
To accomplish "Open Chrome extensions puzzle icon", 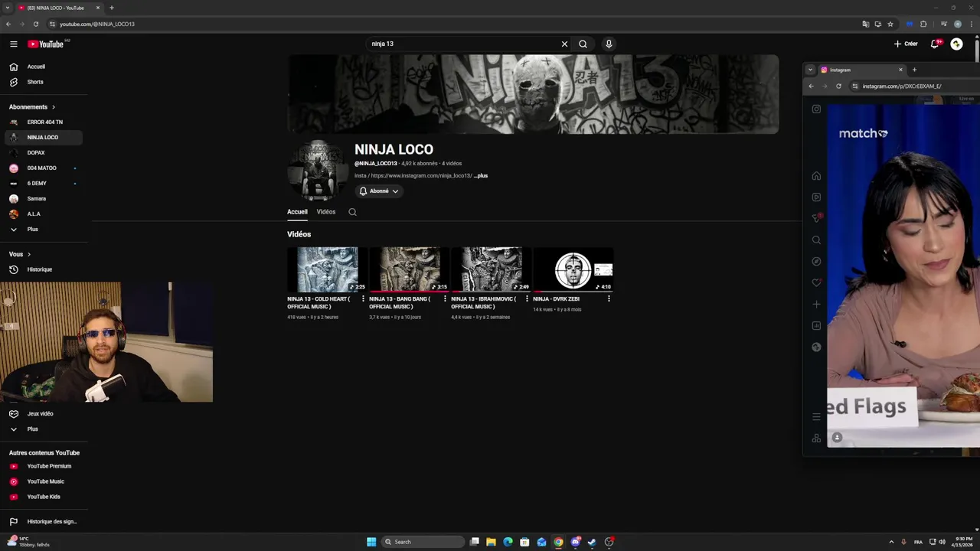I will [923, 24].
